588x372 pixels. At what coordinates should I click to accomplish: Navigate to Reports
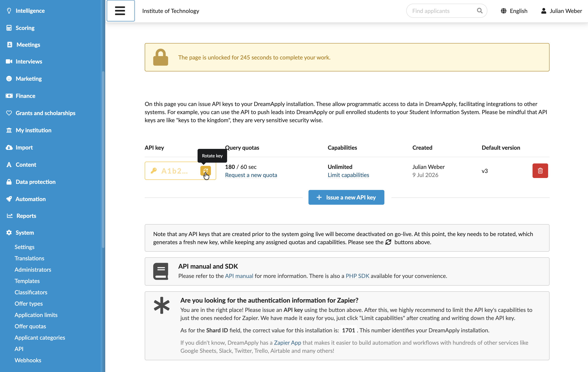[x=26, y=216]
